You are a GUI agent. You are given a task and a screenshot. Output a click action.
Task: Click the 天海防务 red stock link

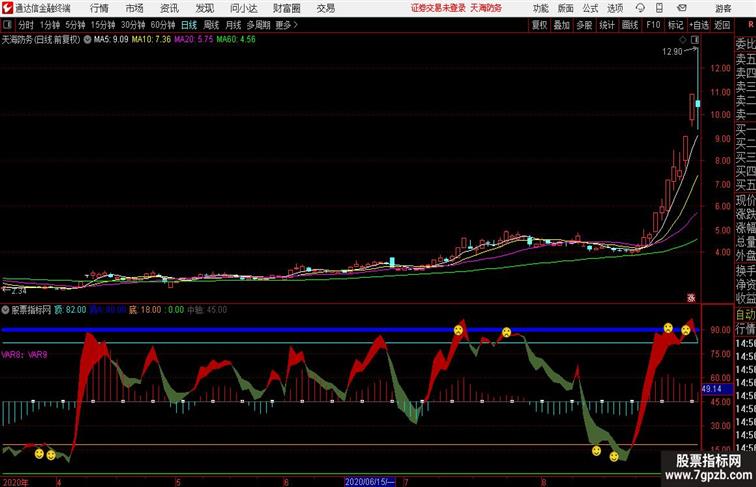(486, 8)
